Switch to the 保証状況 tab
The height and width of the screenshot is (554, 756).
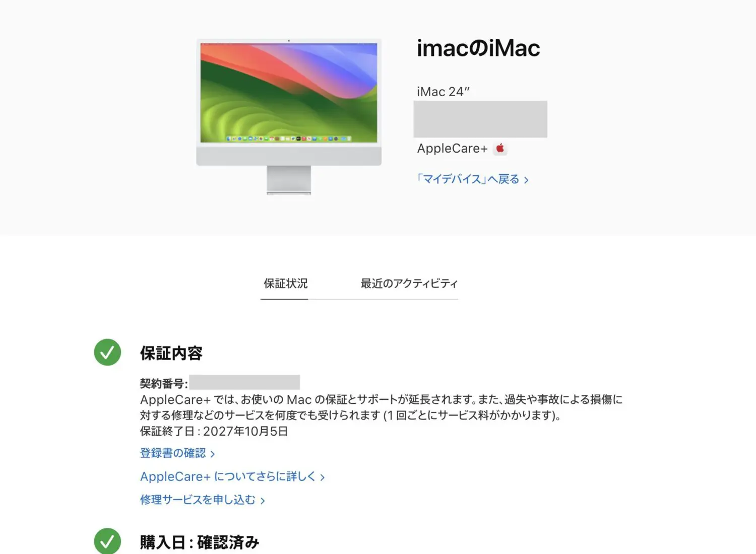tap(285, 284)
